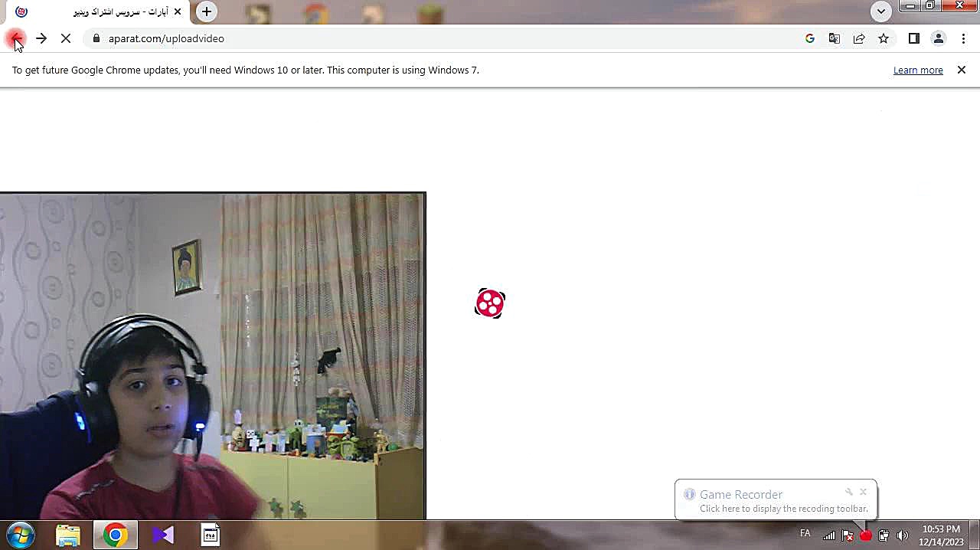980x550 pixels.
Task: Switch the FA input language indicator
Action: 805,533
